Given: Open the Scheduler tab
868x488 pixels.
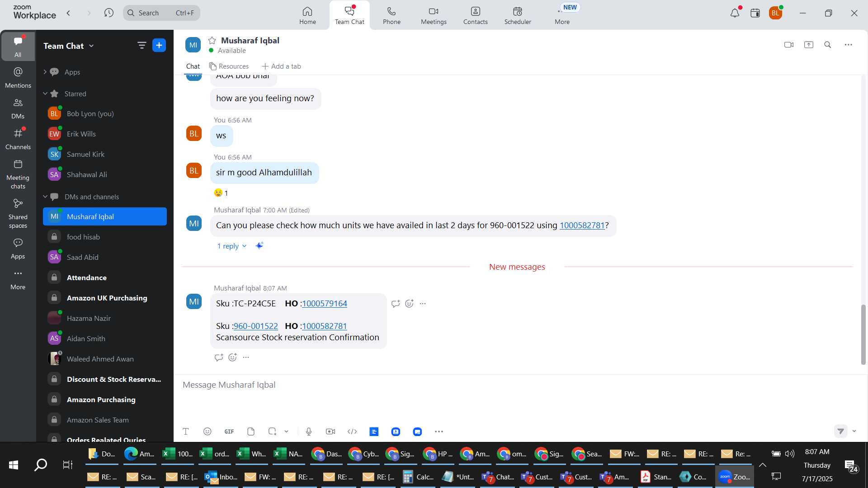Looking at the screenshot, I should [x=518, y=15].
